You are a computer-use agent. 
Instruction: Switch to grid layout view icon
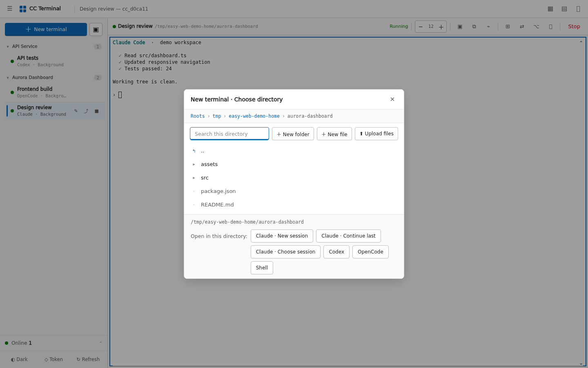(x=550, y=9)
